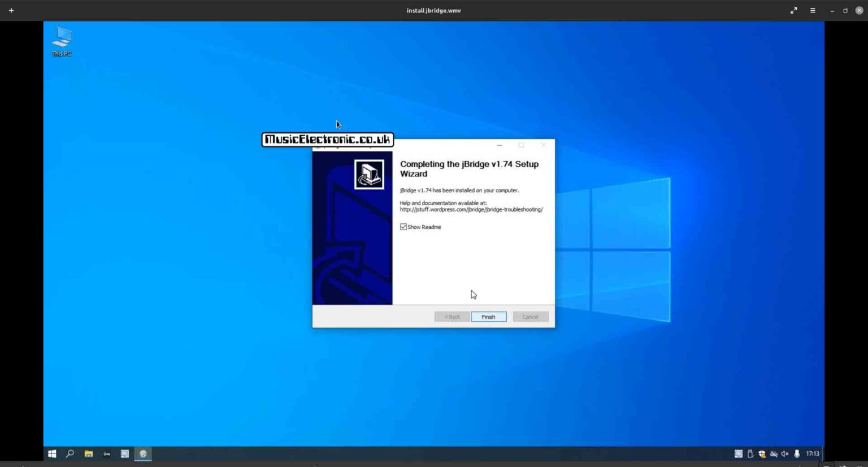Restore the video player window size
Viewport: 868px width, 467px height.
tap(845, 11)
